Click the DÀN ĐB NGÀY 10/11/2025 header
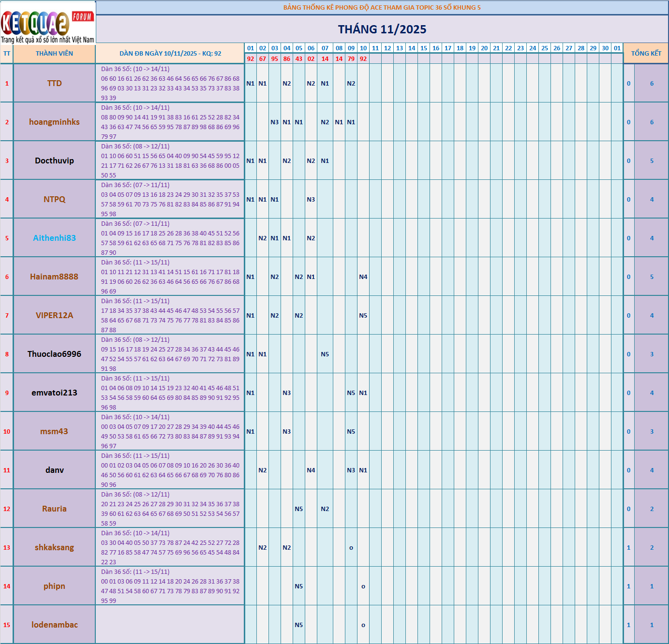Viewport: 669px width, 644px height. point(170,53)
